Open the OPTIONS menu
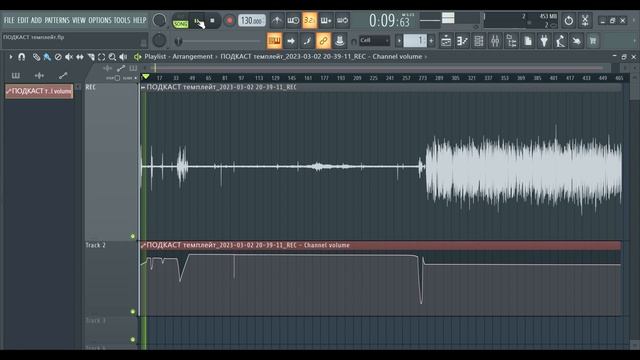640x360 pixels. [x=100, y=20]
